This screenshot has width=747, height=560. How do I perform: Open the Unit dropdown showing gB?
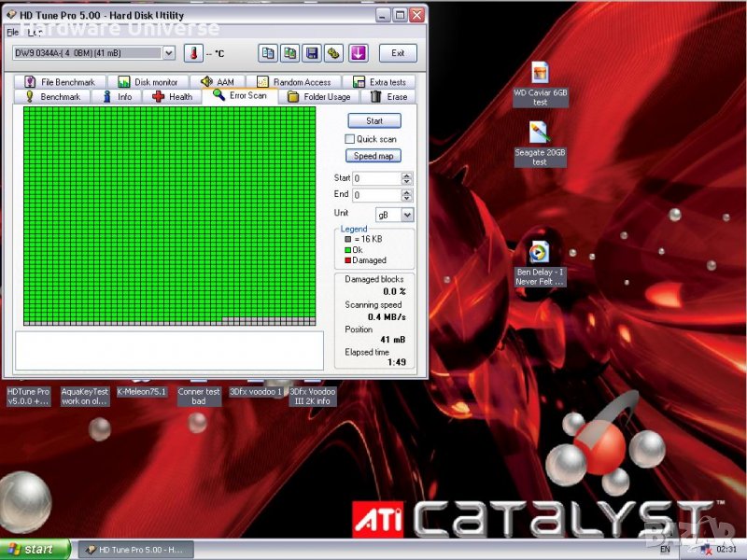tap(407, 215)
